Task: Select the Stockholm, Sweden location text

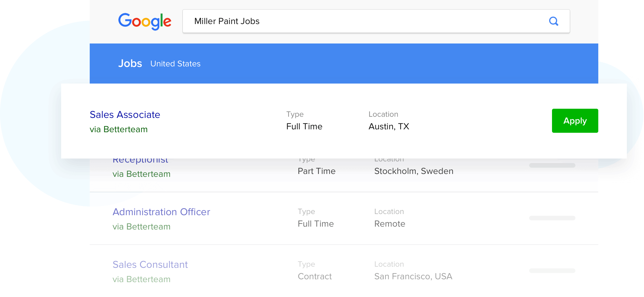Action: pyautogui.click(x=414, y=171)
